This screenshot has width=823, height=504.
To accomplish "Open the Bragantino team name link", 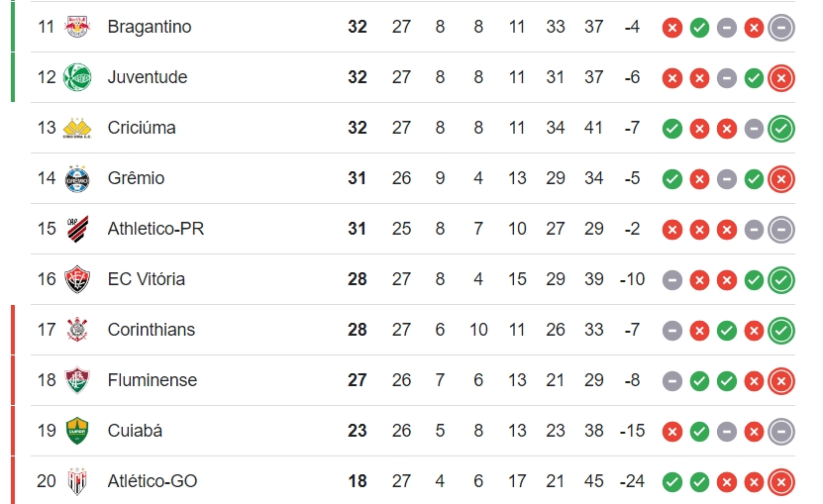I will [150, 27].
